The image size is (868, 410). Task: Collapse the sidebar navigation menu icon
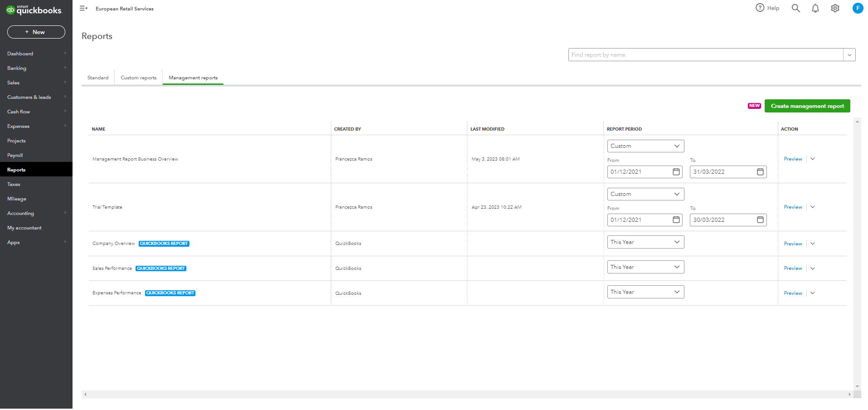click(83, 8)
